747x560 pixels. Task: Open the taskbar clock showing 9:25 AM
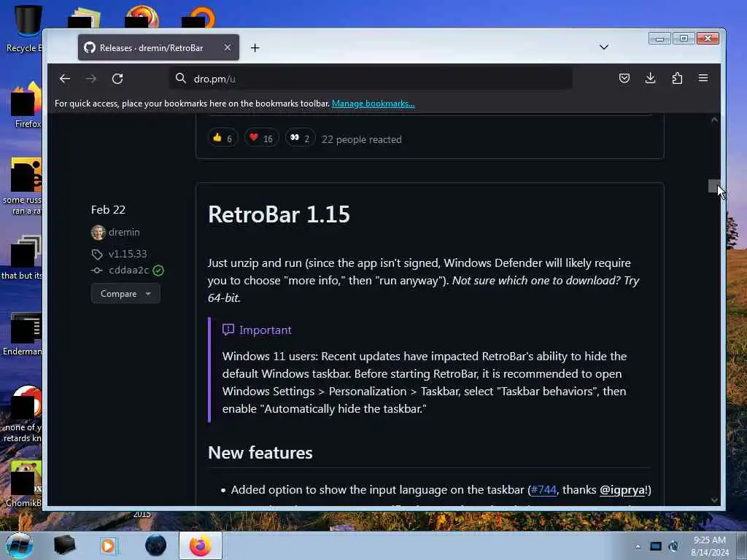point(710,546)
